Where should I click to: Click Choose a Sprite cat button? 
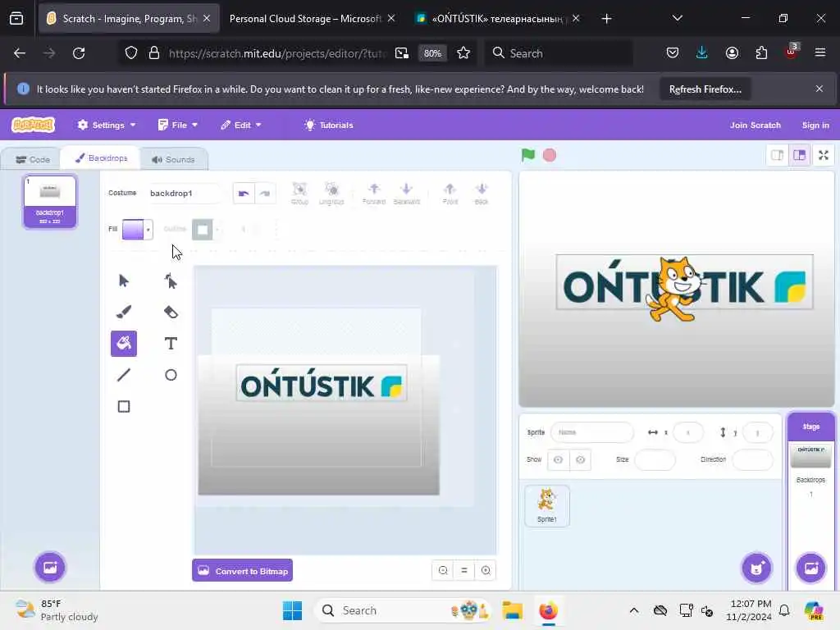pyautogui.click(x=756, y=568)
